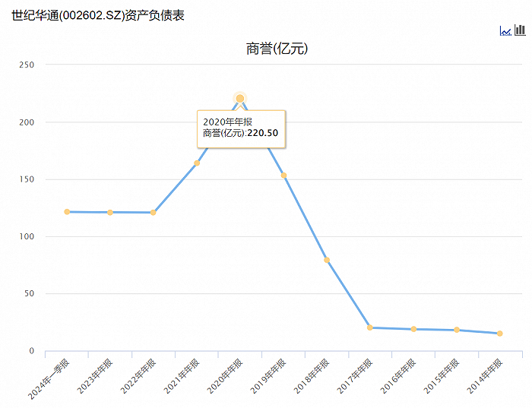Select the 2016年年报 data point
Image resolution: width=532 pixels, height=408 pixels.
(413, 329)
